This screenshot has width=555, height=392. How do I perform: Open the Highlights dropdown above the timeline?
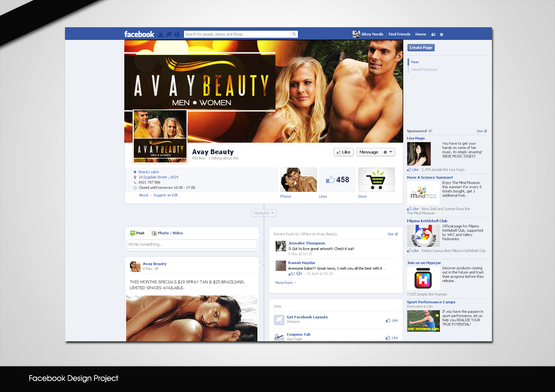[263, 213]
